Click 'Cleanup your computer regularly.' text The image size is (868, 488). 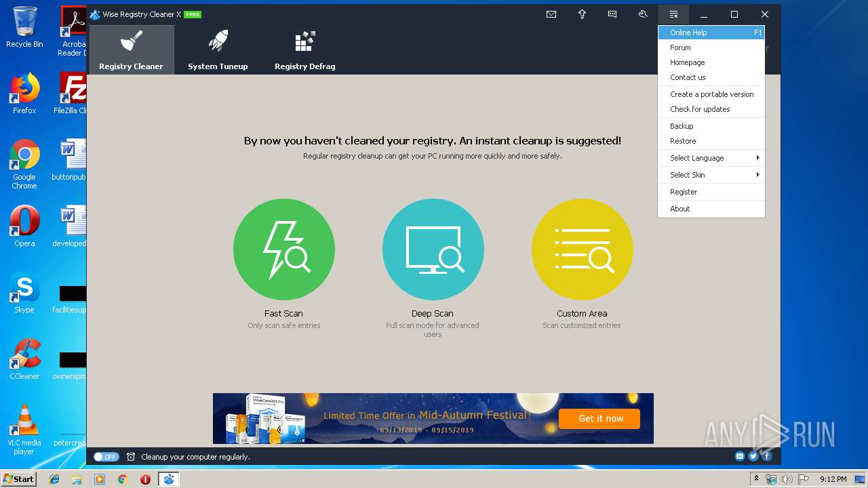click(195, 457)
